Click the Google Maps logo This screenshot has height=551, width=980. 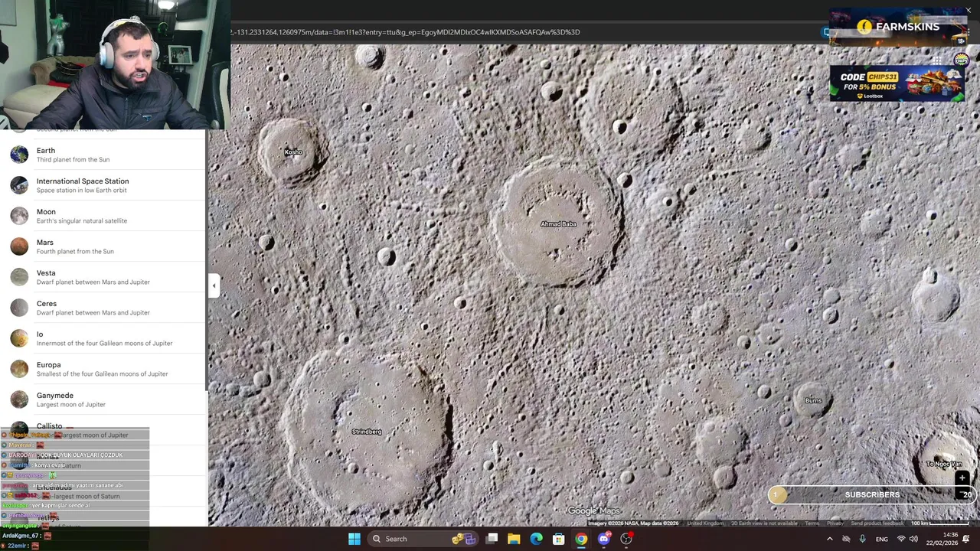593,511
